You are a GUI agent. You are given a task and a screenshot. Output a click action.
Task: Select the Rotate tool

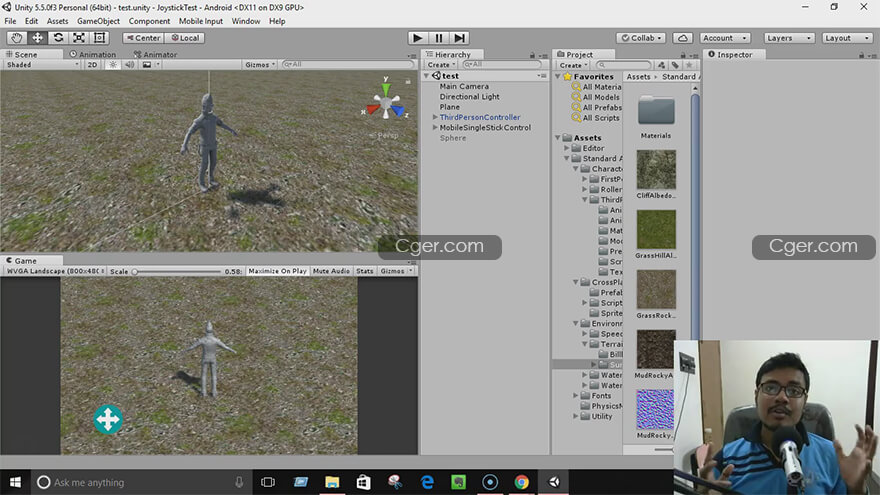(58, 38)
